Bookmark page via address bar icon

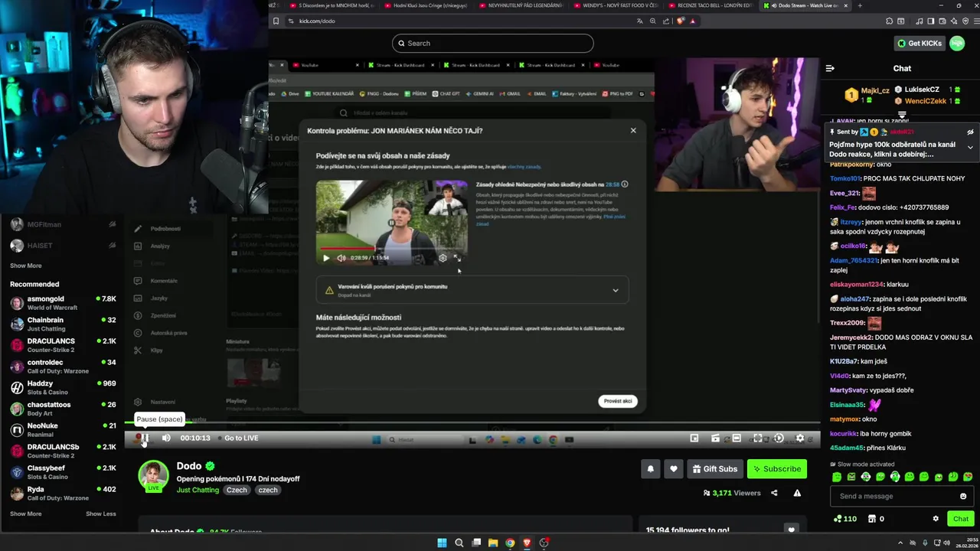[x=276, y=21]
